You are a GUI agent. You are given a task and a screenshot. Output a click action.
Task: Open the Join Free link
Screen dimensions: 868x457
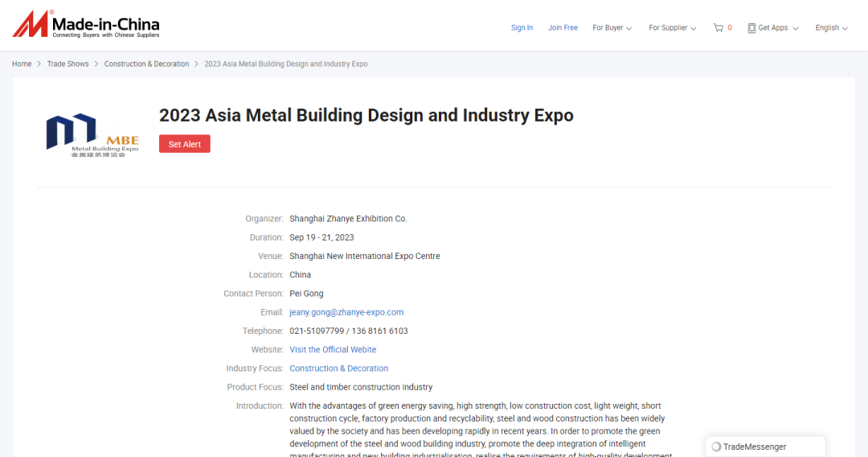pos(563,27)
